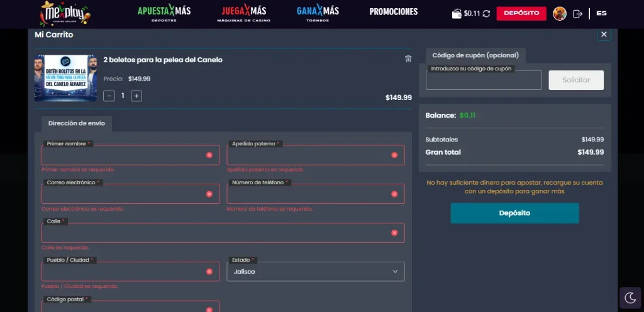Delete cart item with trash icon

coord(408,58)
